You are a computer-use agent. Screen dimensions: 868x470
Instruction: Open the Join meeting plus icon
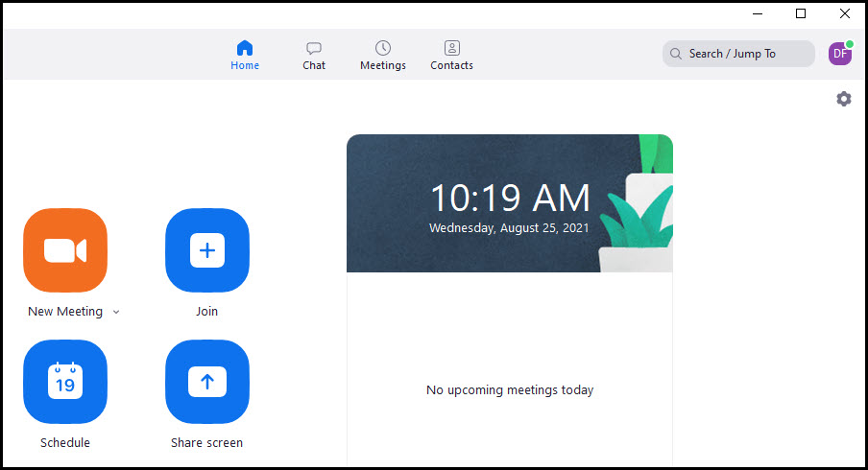pos(207,250)
